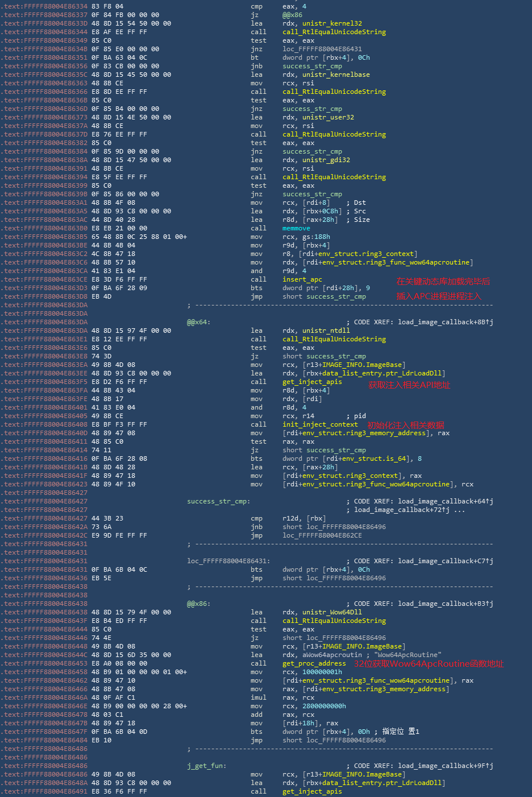Screen dimensions: 532x797
Task: Click the success_str_cmp: label definition
Action: pos(218,501)
